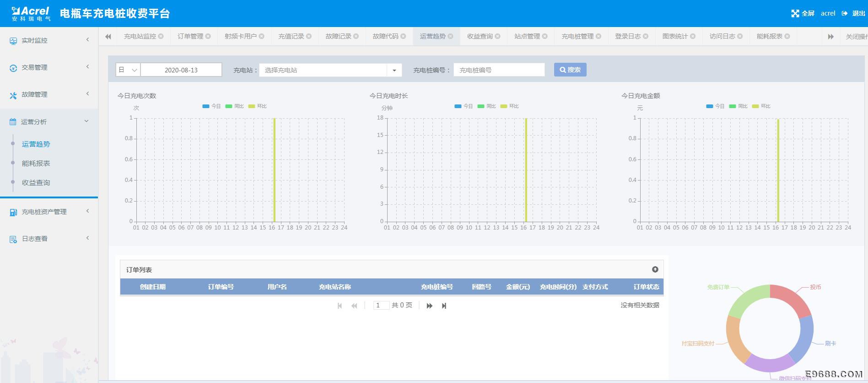Open the 日 period type dropdown
Viewport: 868px width, 383px height.
click(128, 70)
